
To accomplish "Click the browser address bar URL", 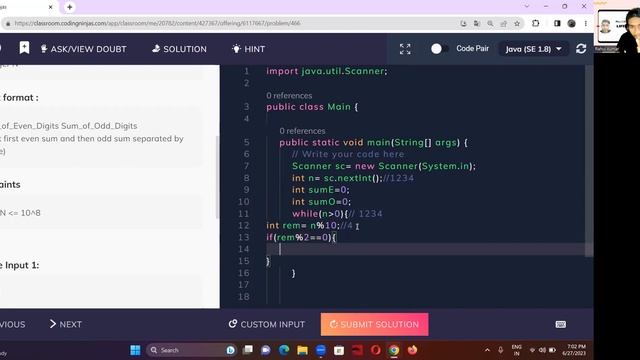I will coord(157,23).
